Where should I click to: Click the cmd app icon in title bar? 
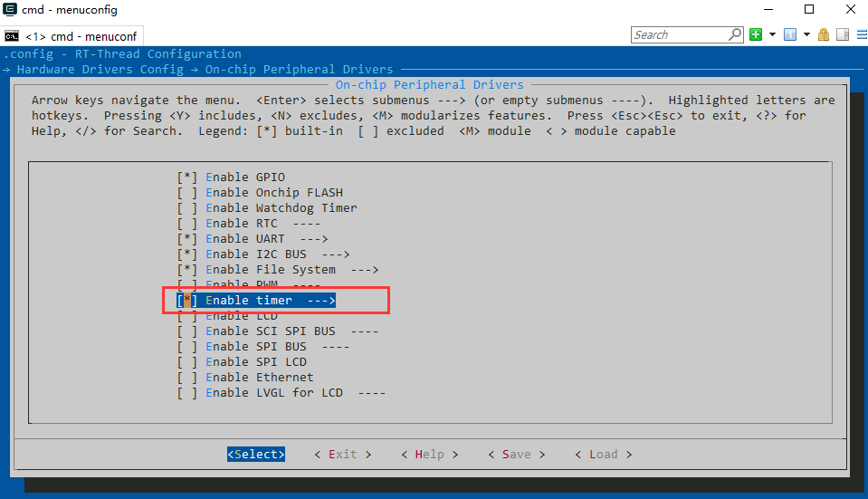point(11,10)
